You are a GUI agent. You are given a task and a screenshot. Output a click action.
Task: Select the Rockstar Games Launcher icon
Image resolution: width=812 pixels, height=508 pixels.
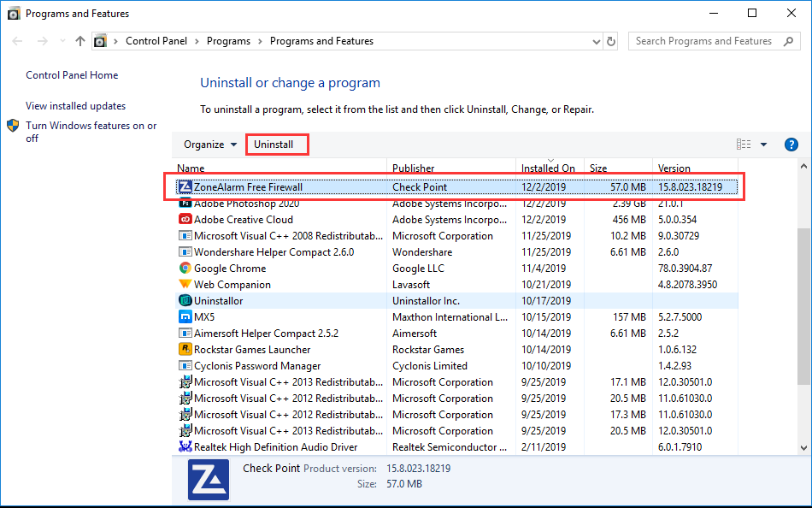coord(185,350)
